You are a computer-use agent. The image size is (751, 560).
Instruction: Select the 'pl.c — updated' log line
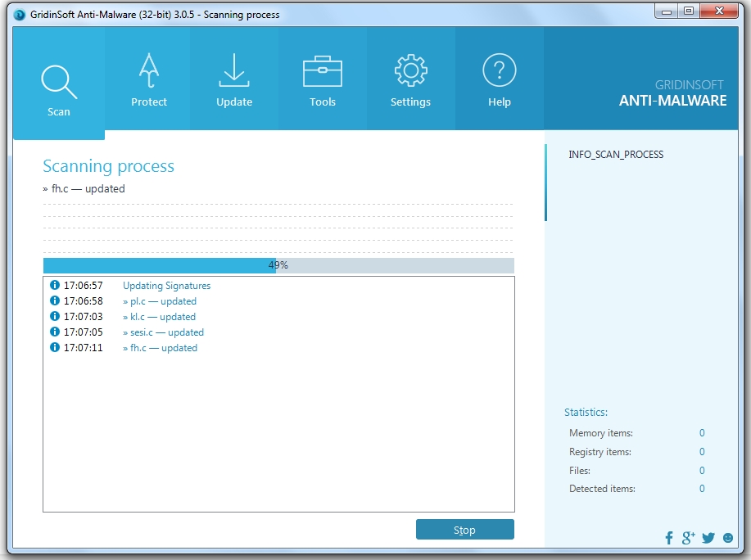(160, 301)
